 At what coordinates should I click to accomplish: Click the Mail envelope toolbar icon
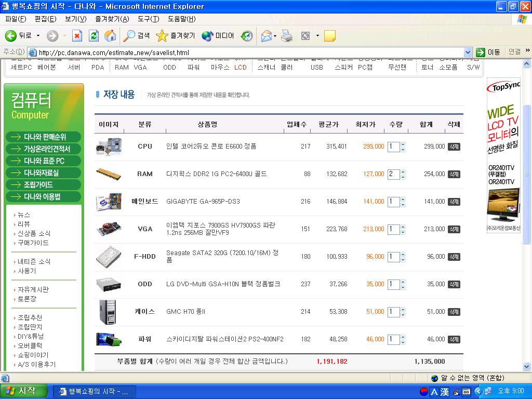pyautogui.click(x=267, y=36)
